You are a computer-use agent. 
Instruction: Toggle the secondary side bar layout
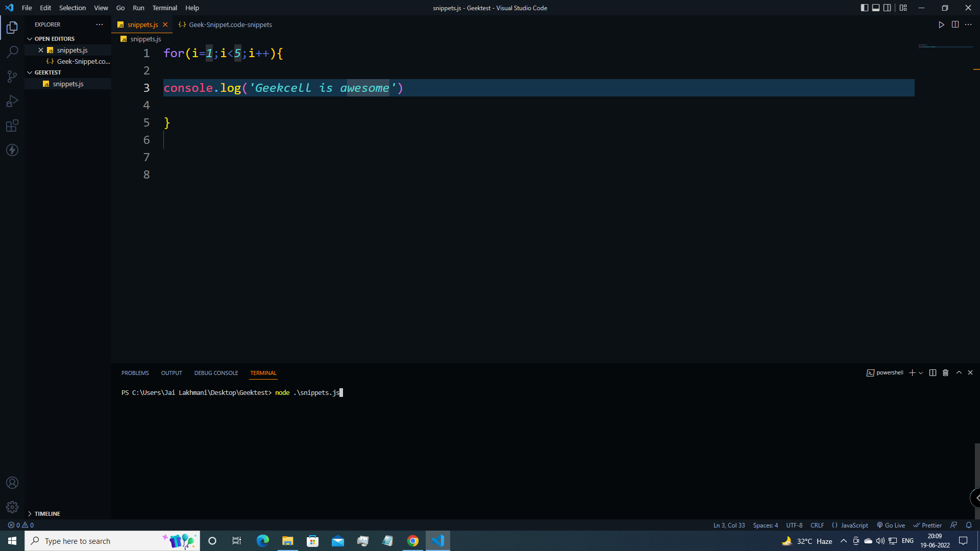coord(887,8)
